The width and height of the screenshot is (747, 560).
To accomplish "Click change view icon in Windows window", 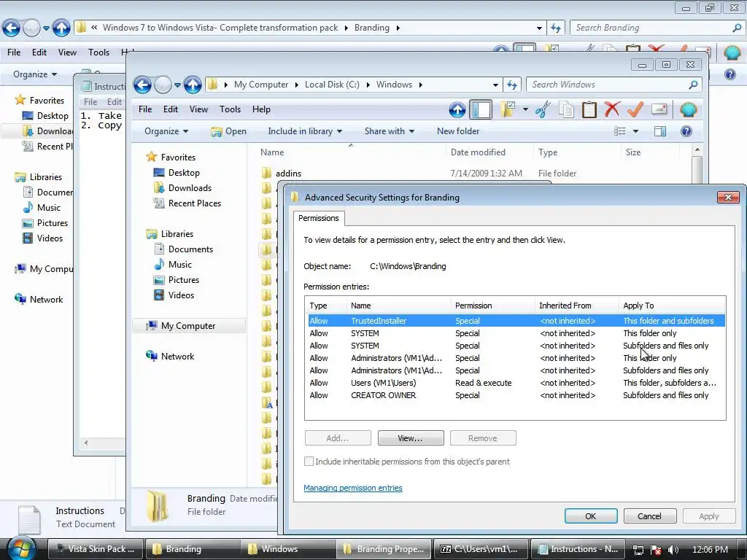I will (620, 131).
